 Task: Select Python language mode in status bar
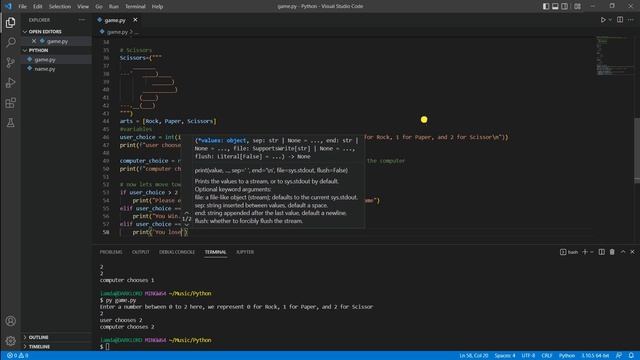tap(567, 356)
